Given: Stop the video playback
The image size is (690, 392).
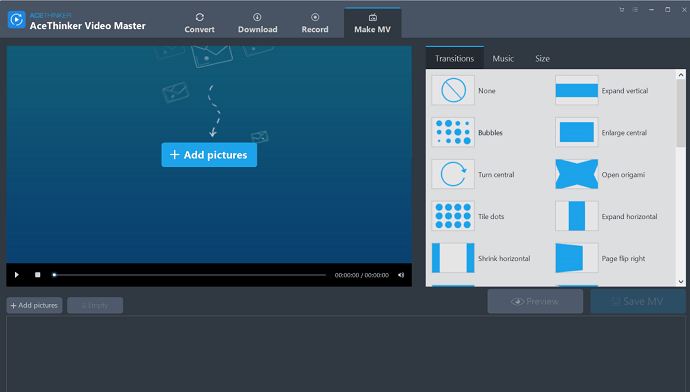Looking at the screenshot, I should coord(37,275).
